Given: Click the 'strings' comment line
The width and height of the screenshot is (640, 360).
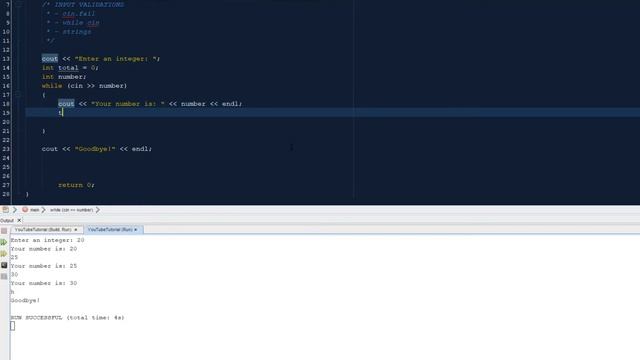Looking at the screenshot, I should (69, 31).
